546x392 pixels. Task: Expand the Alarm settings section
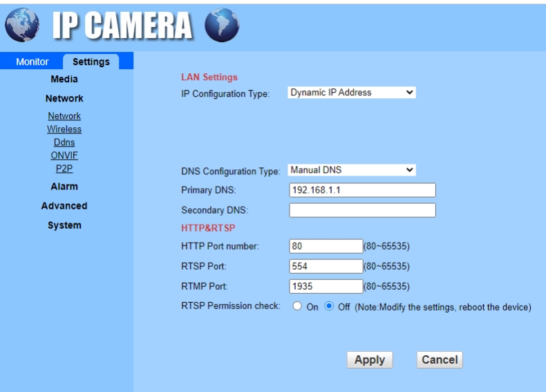[x=64, y=187]
